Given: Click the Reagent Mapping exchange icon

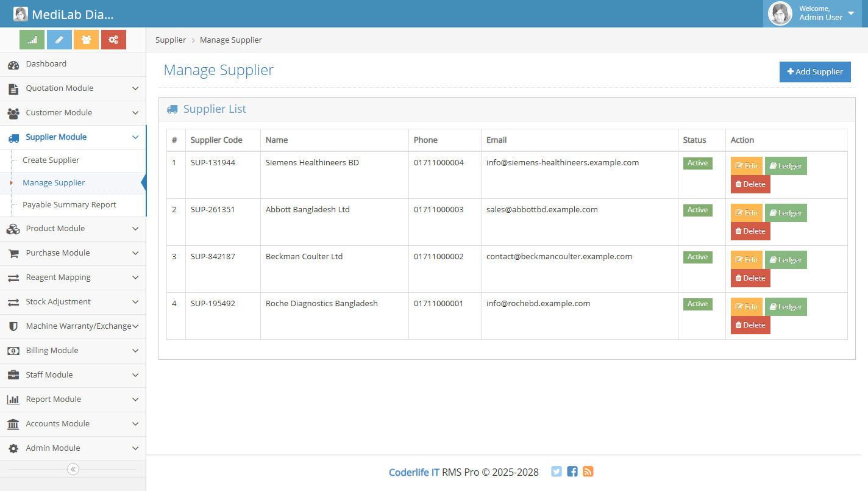Looking at the screenshot, I should (13, 278).
